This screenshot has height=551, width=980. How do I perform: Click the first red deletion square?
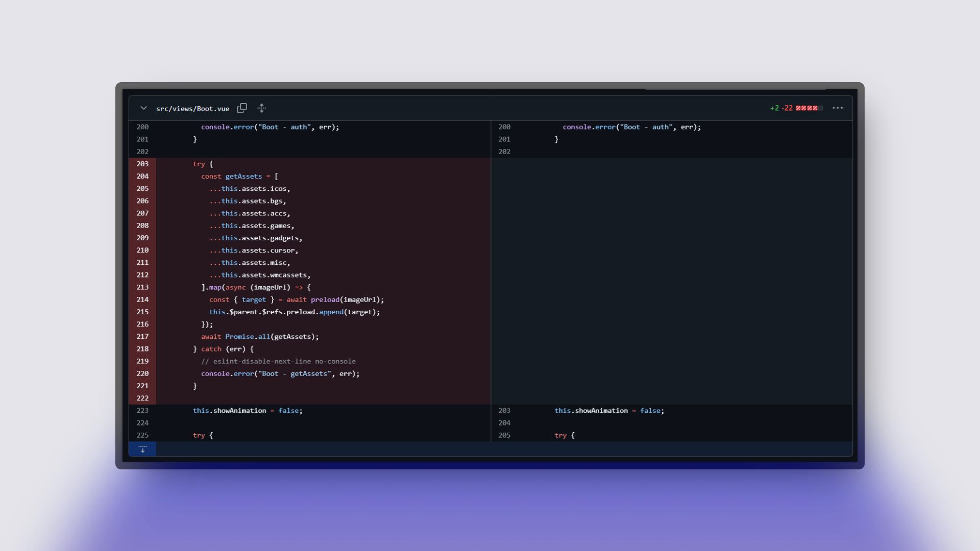pos(798,108)
